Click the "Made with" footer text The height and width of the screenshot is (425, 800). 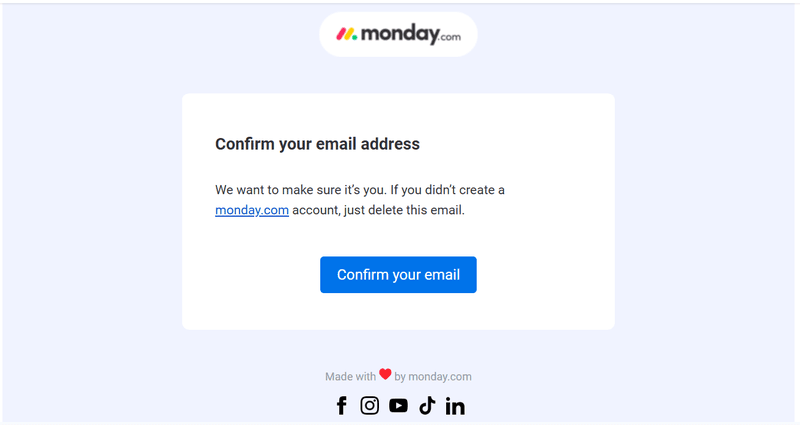350,377
